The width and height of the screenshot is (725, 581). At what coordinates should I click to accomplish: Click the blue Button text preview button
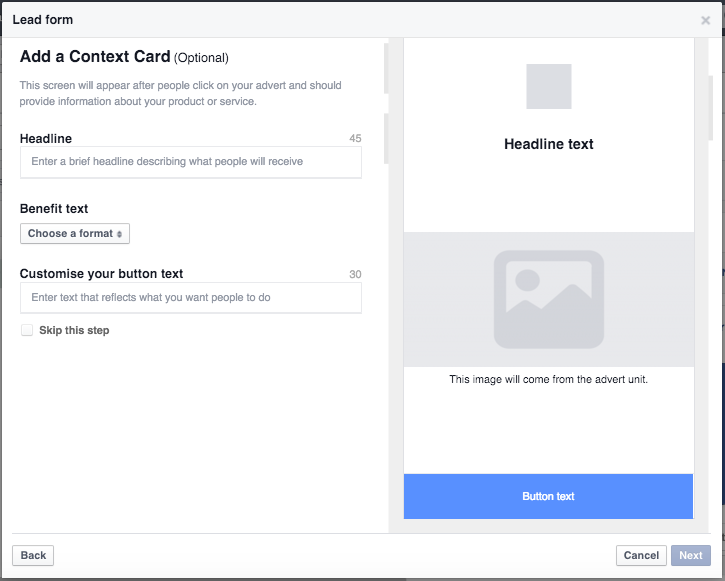tap(548, 496)
